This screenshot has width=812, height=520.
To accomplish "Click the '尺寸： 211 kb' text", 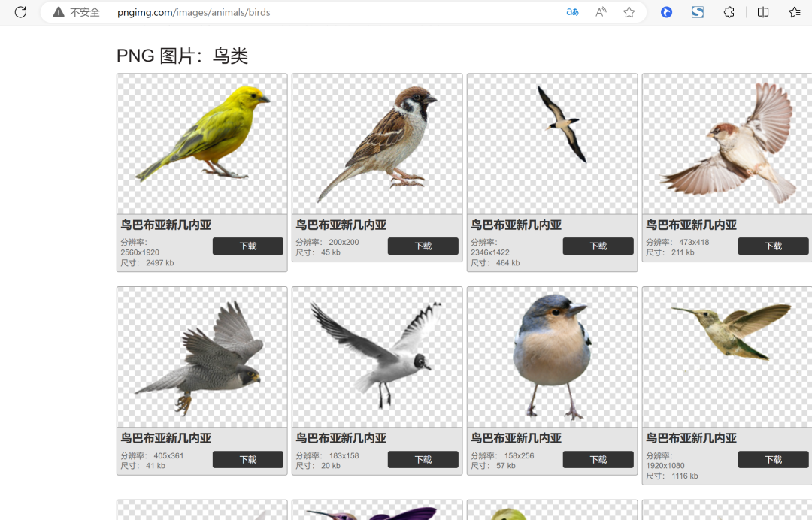I will (x=670, y=252).
